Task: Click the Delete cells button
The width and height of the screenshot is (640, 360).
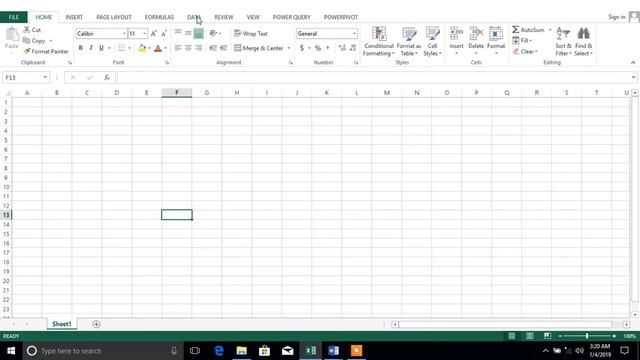Action: point(476,41)
